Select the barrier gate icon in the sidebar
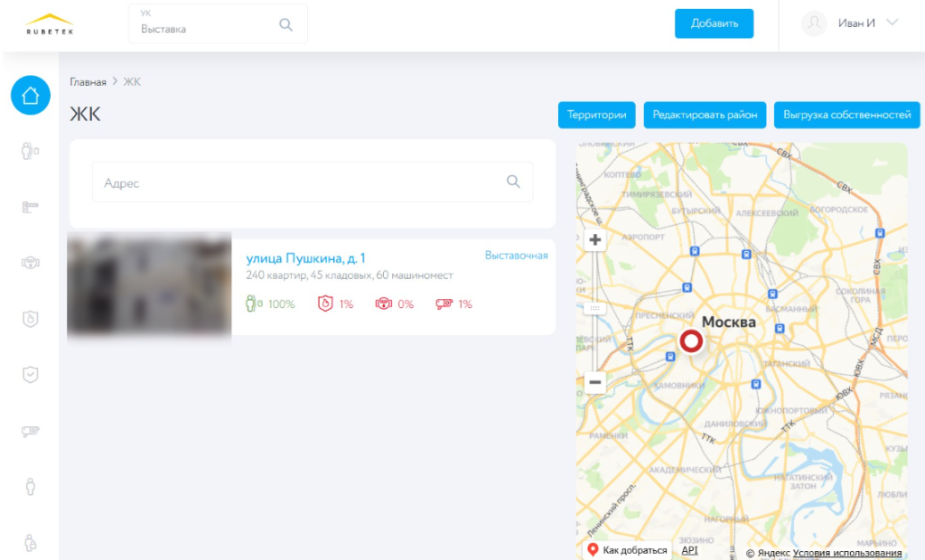Screen dimensions: 925x560 coord(30,207)
